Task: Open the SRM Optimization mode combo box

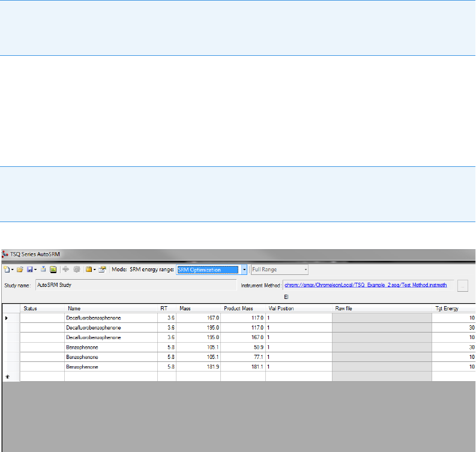Action: 244,270
